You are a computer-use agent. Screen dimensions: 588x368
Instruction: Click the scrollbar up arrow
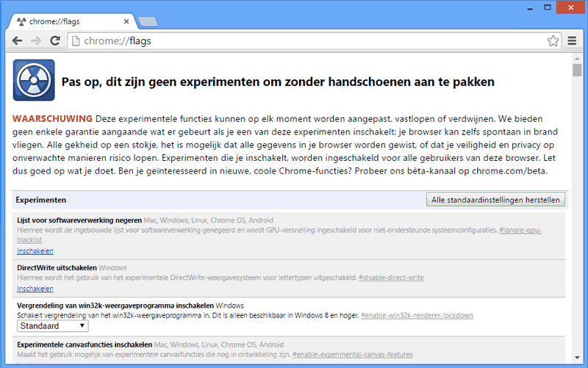(577, 59)
